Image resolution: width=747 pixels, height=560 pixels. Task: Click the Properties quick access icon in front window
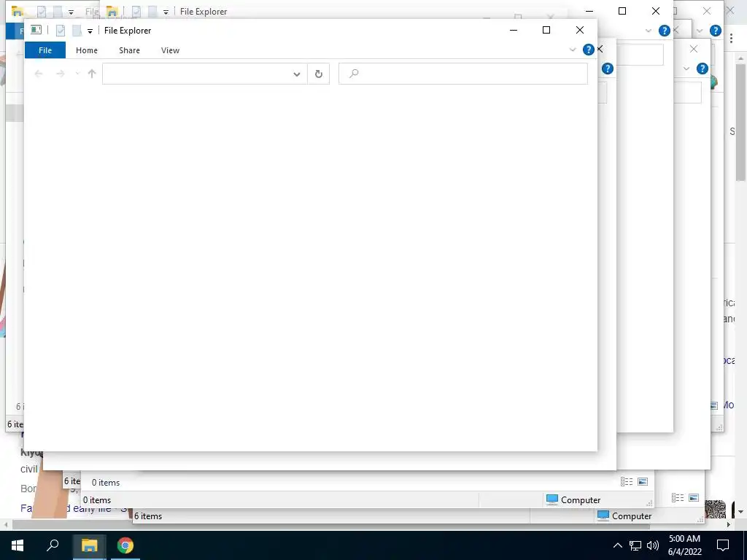(60, 31)
